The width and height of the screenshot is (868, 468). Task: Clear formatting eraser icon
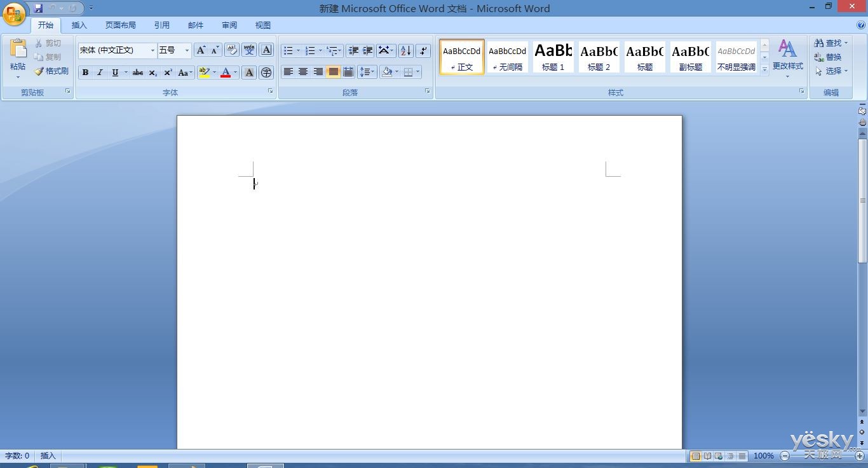[x=232, y=50]
